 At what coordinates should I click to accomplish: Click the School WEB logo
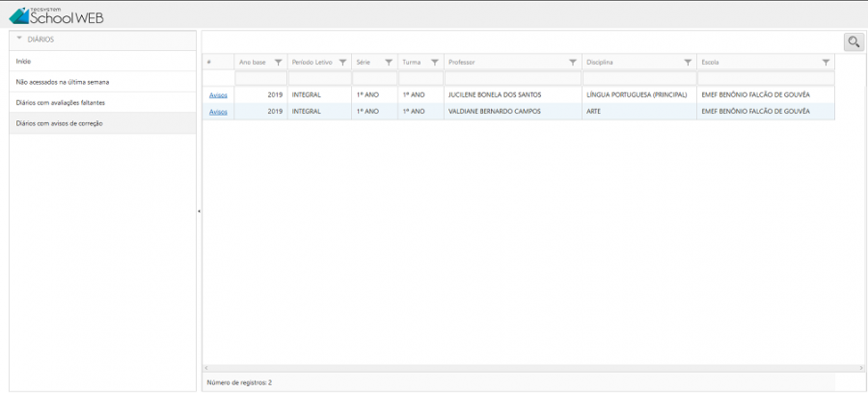click(56, 14)
